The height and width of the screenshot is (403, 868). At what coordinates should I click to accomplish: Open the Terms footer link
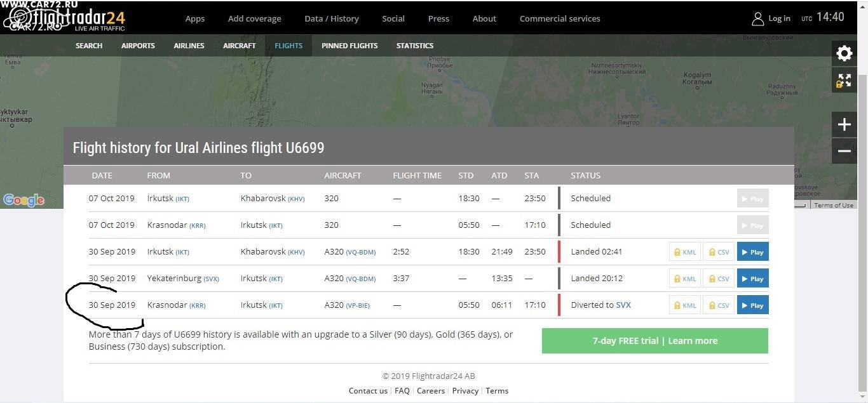(x=497, y=391)
